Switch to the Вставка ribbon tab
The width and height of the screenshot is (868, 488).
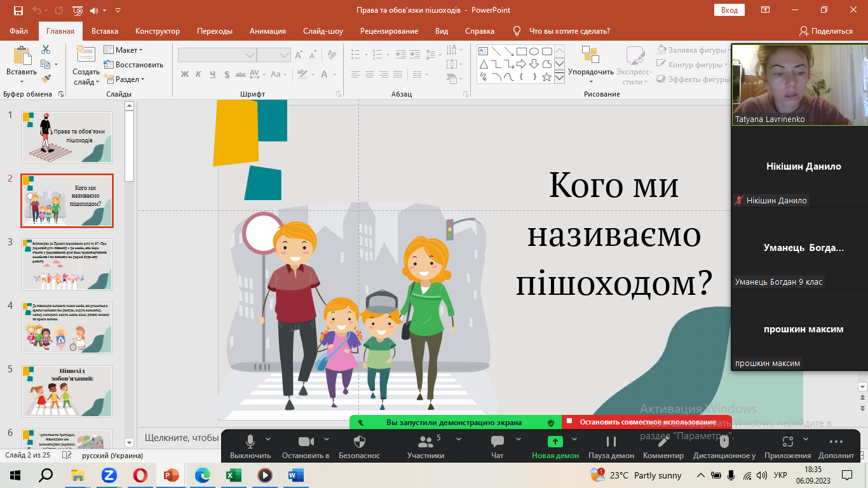point(105,31)
